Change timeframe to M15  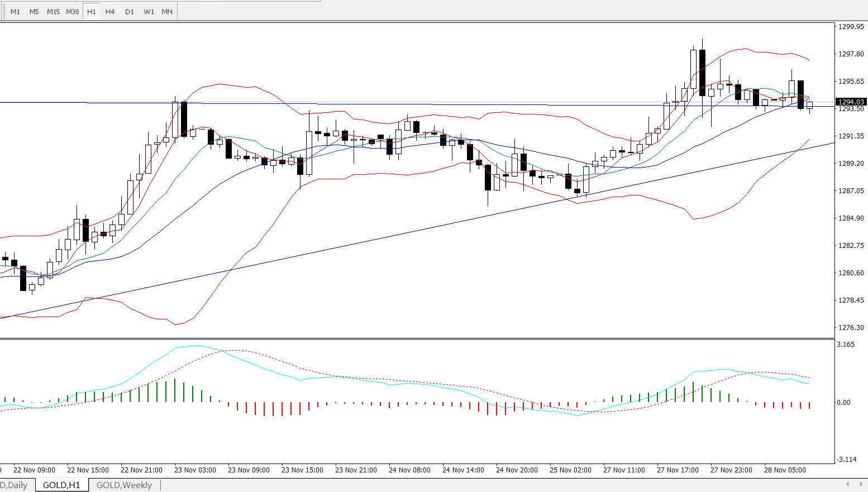click(x=53, y=12)
